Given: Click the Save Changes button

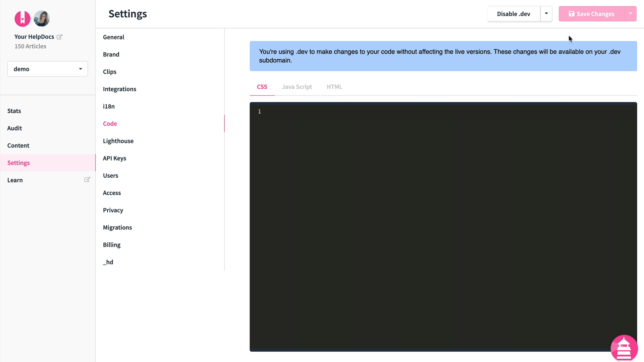Looking at the screenshot, I should 591,14.
